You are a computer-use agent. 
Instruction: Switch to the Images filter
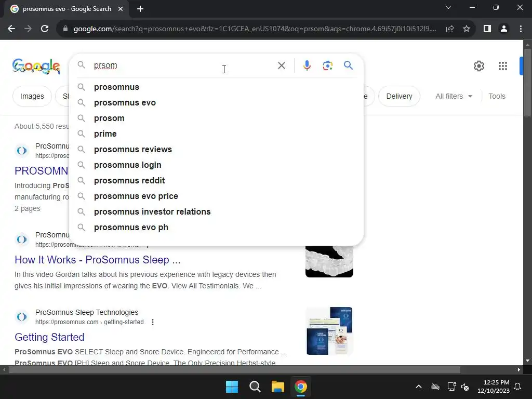(x=32, y=96)
